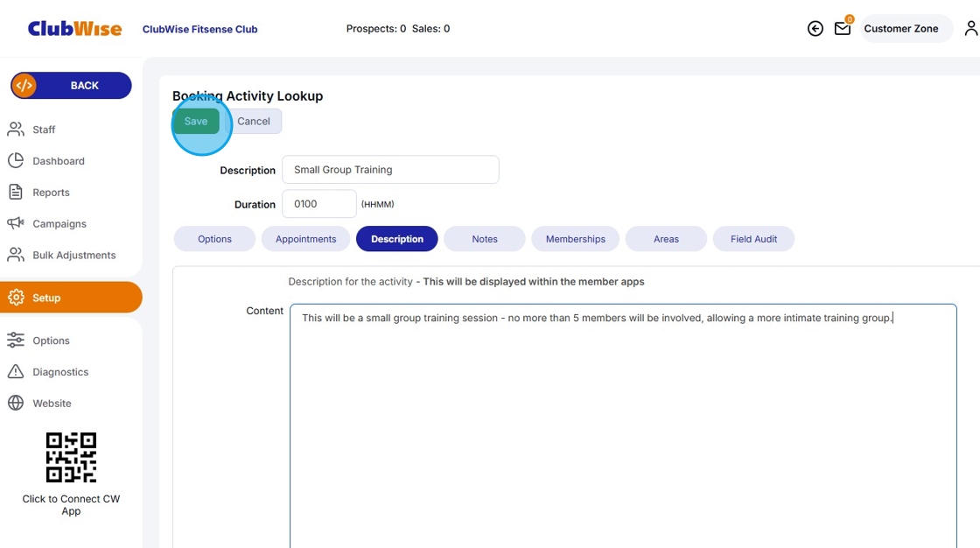Click the ClubWise Fitsense Club name
Image resolution: width=980 pixels, height=548 pixels.
click(x=200, y=29)
